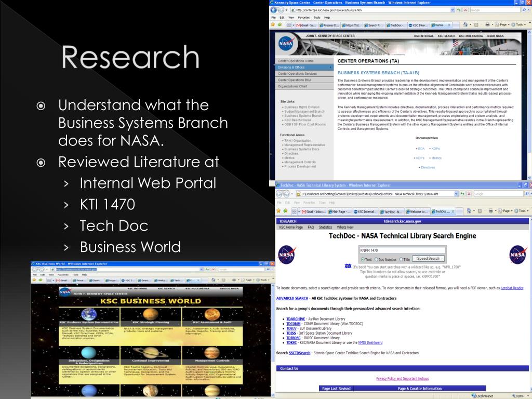Click NASA logo on Center Operations page

click(286, 44)
